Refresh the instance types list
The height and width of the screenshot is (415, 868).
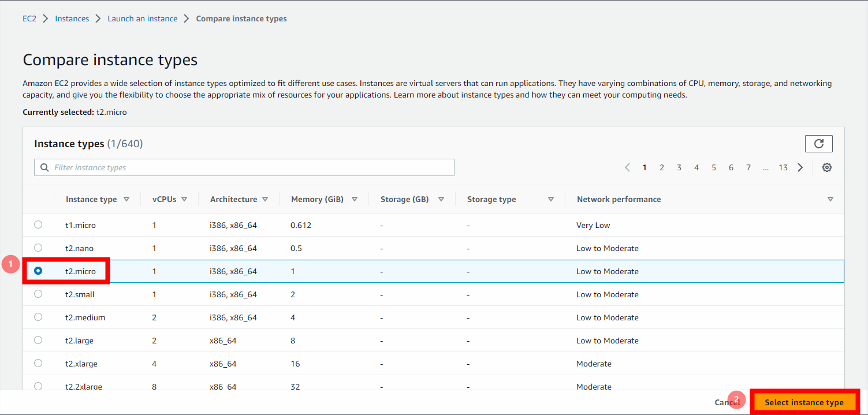[818, 143]
